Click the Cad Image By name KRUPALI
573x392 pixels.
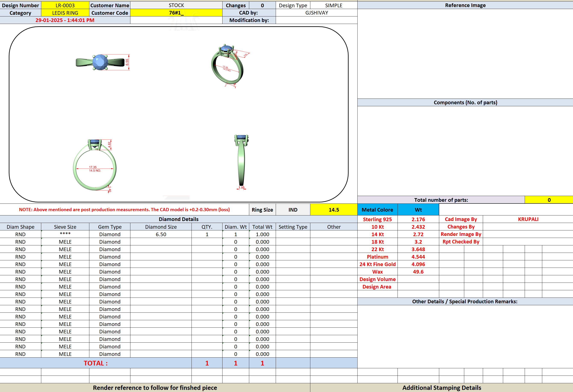point(528,219)
